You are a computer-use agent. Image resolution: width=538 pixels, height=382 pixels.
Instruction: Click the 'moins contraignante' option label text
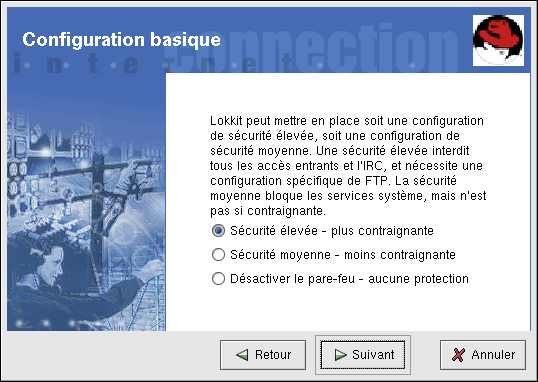(400, 255)
